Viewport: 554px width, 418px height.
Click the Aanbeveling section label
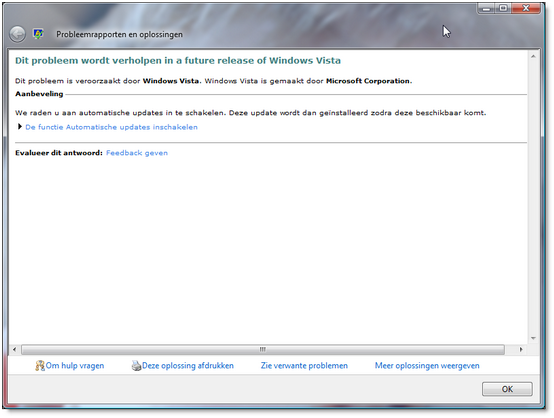point(39,94)
